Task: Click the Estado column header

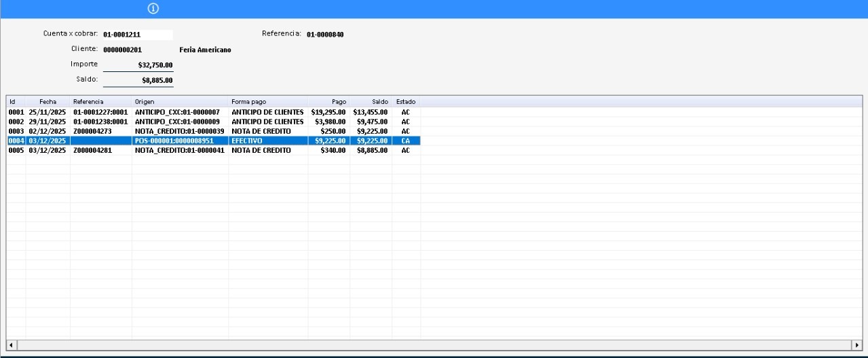Action: pos(406,101)
